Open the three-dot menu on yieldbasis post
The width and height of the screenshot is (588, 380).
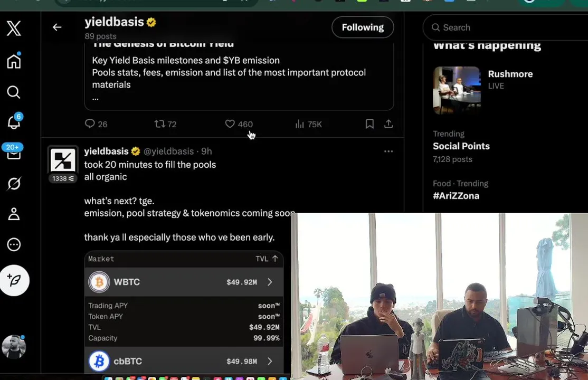pos(388,151)
